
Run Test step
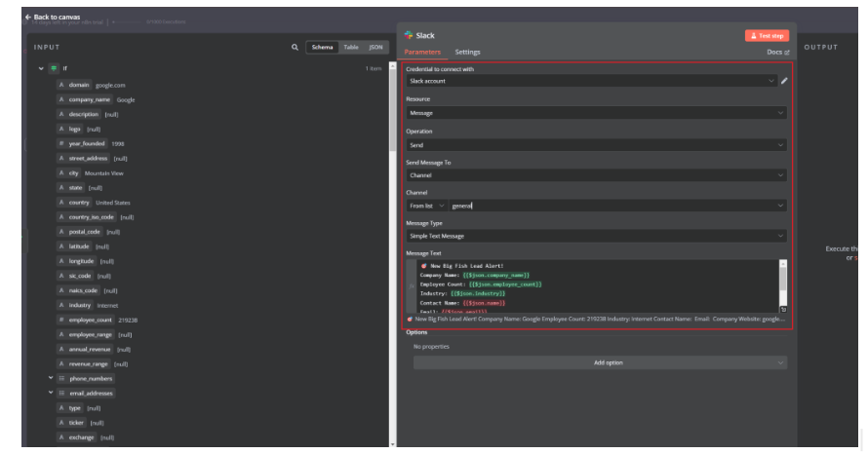767,36
